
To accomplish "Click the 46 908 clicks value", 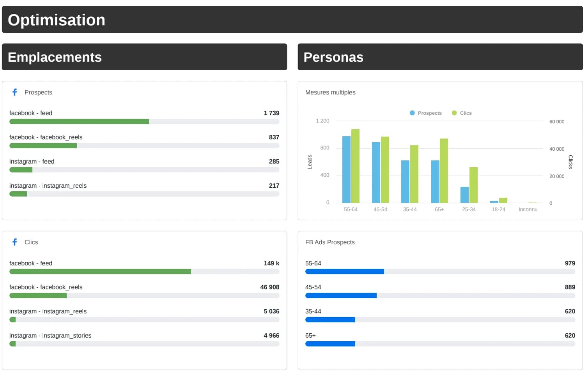I will (x=270, y=287).
